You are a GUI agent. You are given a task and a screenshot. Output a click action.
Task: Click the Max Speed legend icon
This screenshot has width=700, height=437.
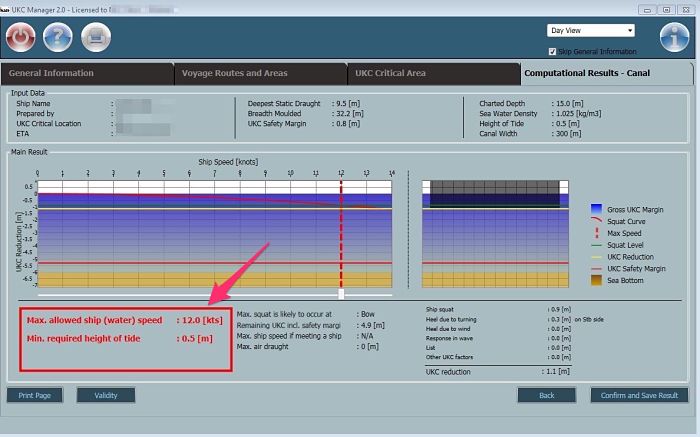[x=597, y=233]
